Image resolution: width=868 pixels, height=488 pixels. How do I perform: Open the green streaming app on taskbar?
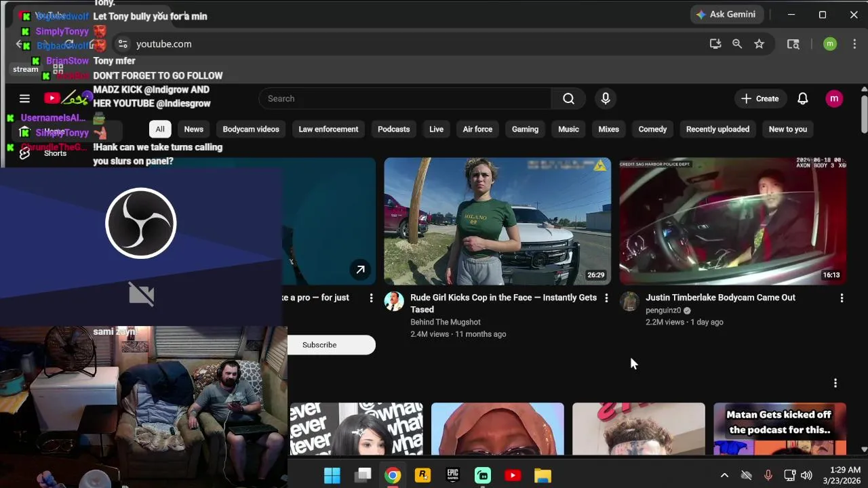tap(483, 476)
